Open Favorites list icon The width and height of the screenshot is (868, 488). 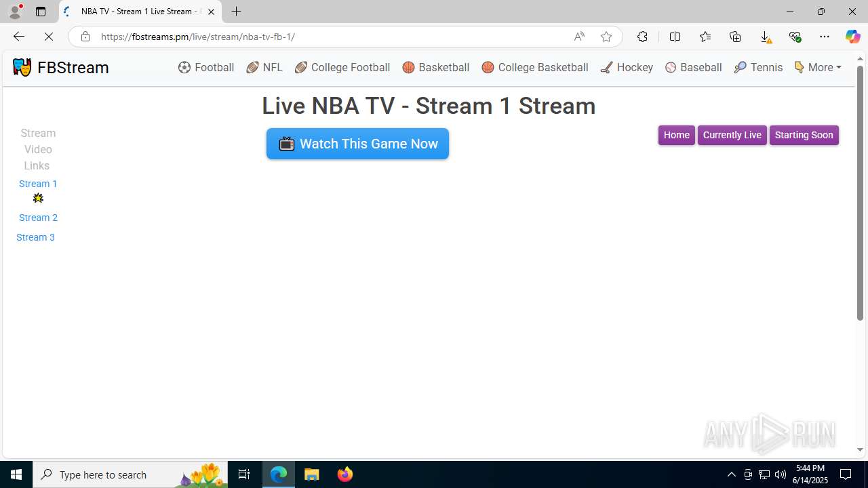point(705,37)
